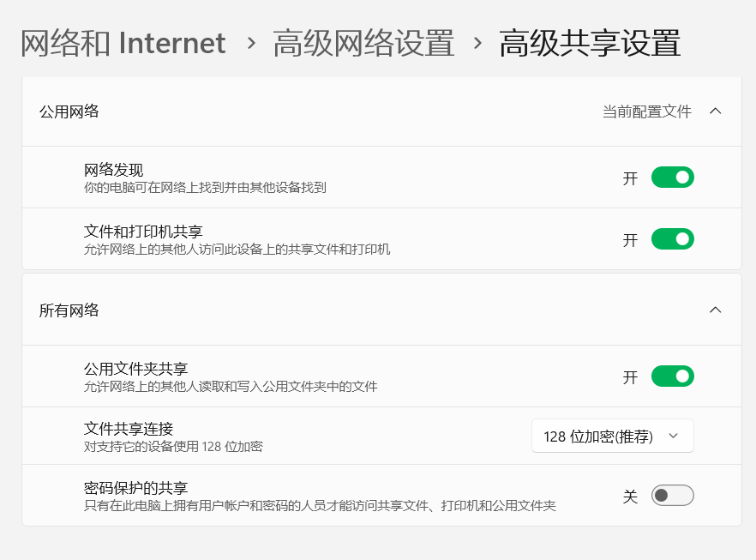Click the 所有网络 section header text
This screenshot has width=756, height=560.
(69, 310)
